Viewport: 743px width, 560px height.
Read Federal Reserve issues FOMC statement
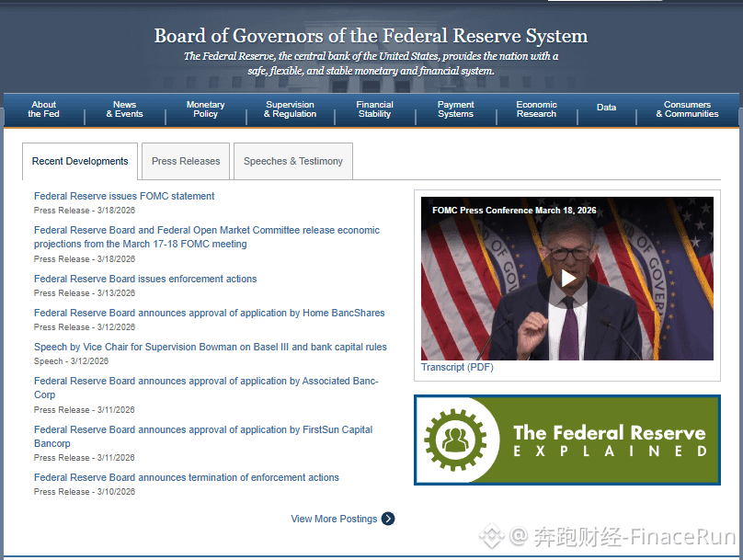124,196
